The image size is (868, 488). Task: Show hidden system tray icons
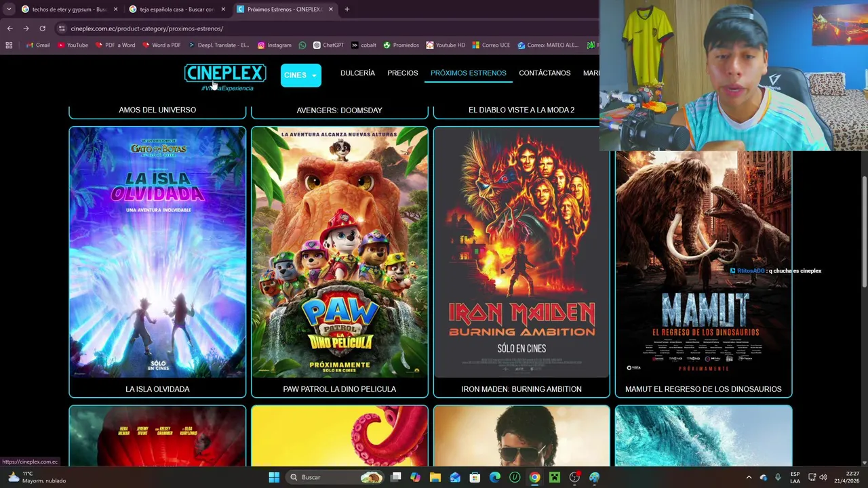749,477
